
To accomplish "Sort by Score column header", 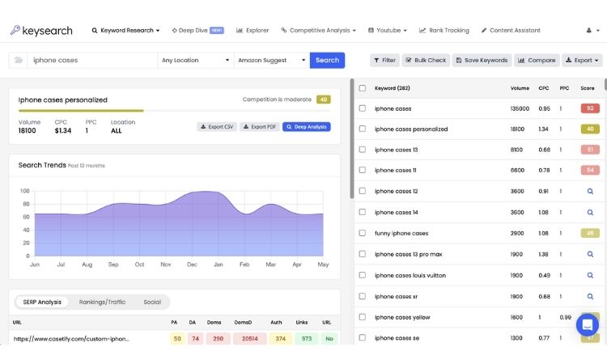I will click(x=588, y=88).
